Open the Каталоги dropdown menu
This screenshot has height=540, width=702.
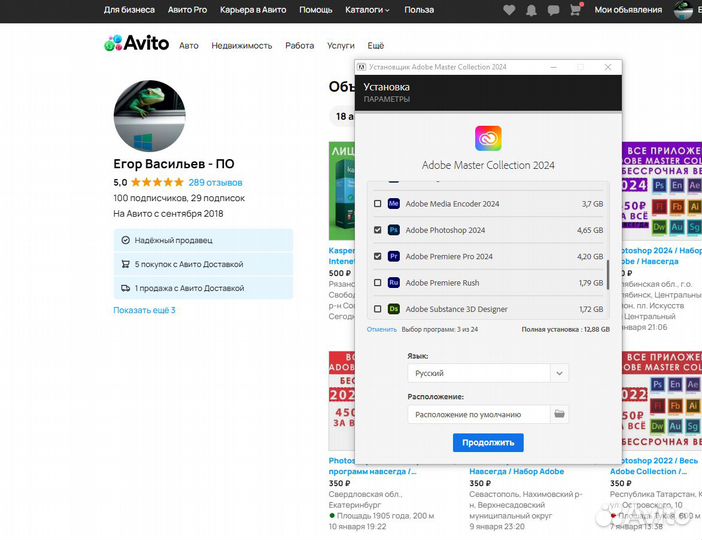(x=370, y=10)
